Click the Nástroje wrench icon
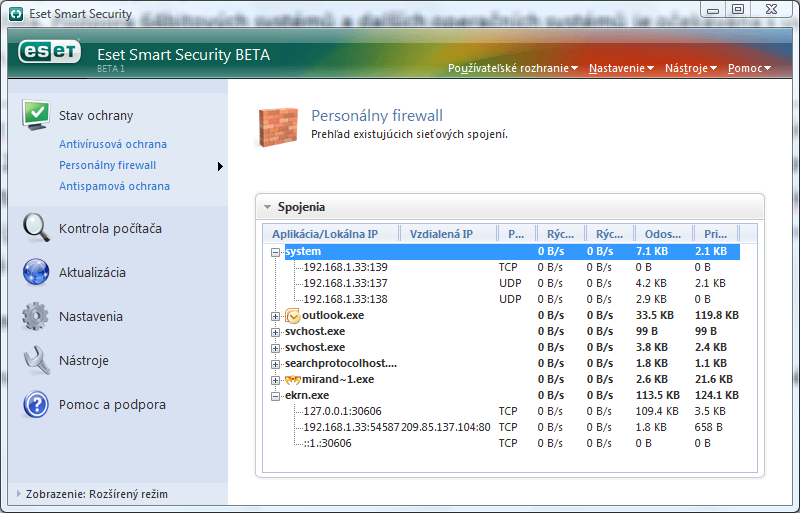This screenshot has height=513, width=800. [37, 360]
